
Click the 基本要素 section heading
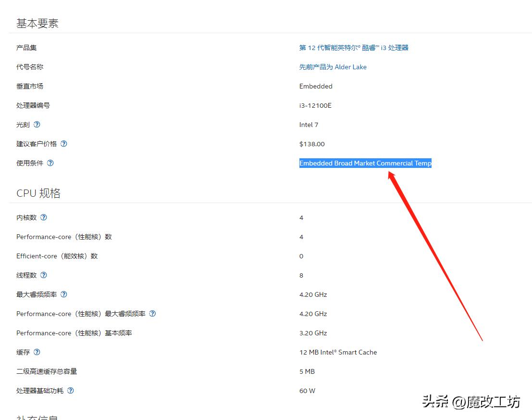point(37,22)
